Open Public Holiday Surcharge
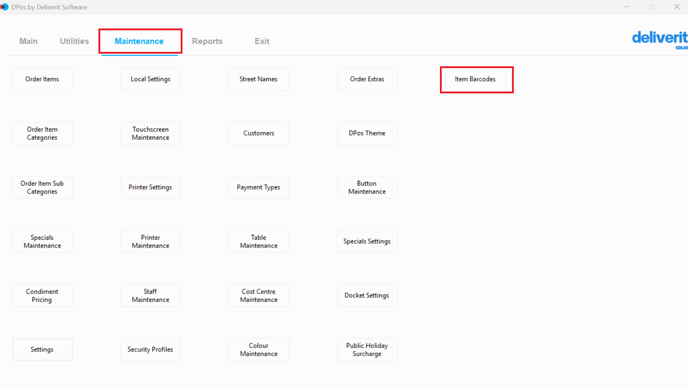 pyautogui.click(x=367, y=350)
